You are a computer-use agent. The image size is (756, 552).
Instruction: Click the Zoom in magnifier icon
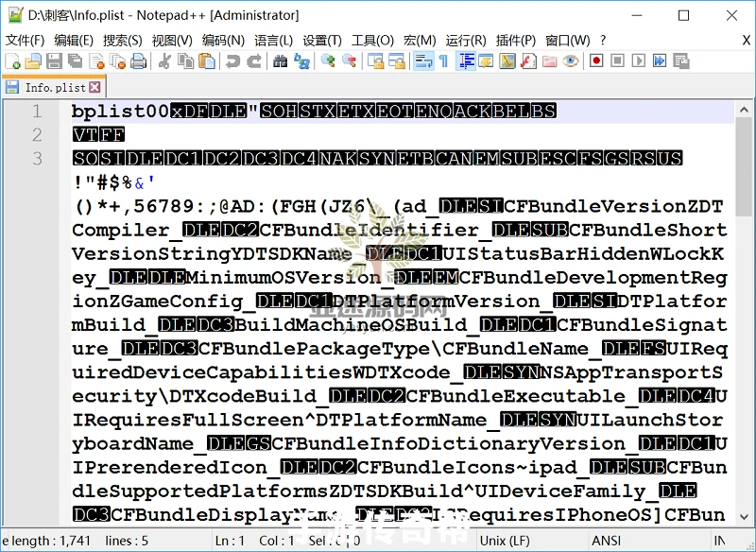pos(328,61)
